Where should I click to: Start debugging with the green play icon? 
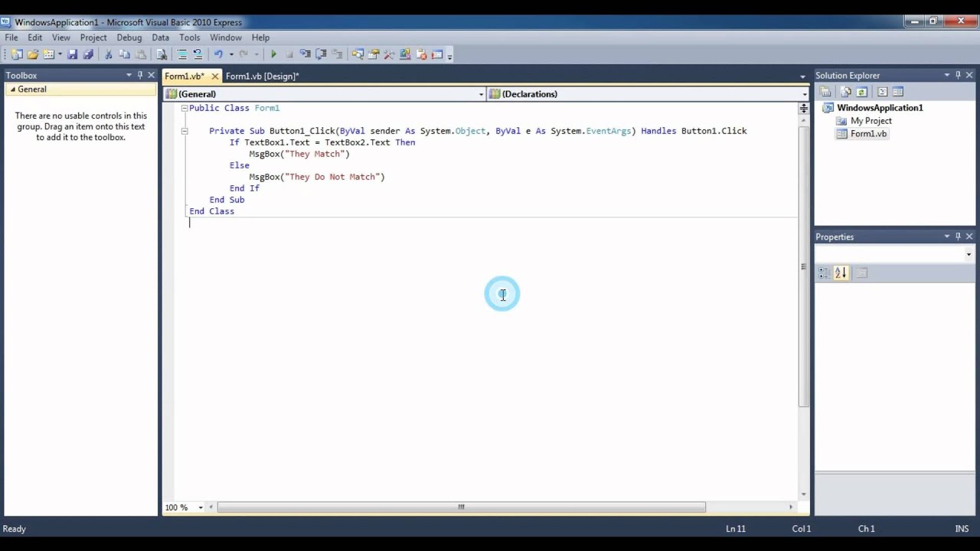[x=273, y=54]
